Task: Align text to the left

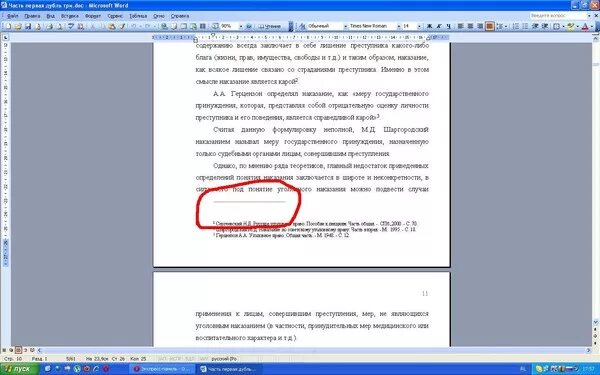Action: [x=460, y=26]
